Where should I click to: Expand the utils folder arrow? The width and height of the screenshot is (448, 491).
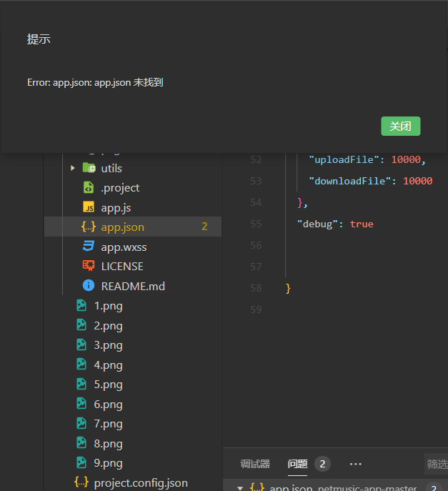point(73,168)
